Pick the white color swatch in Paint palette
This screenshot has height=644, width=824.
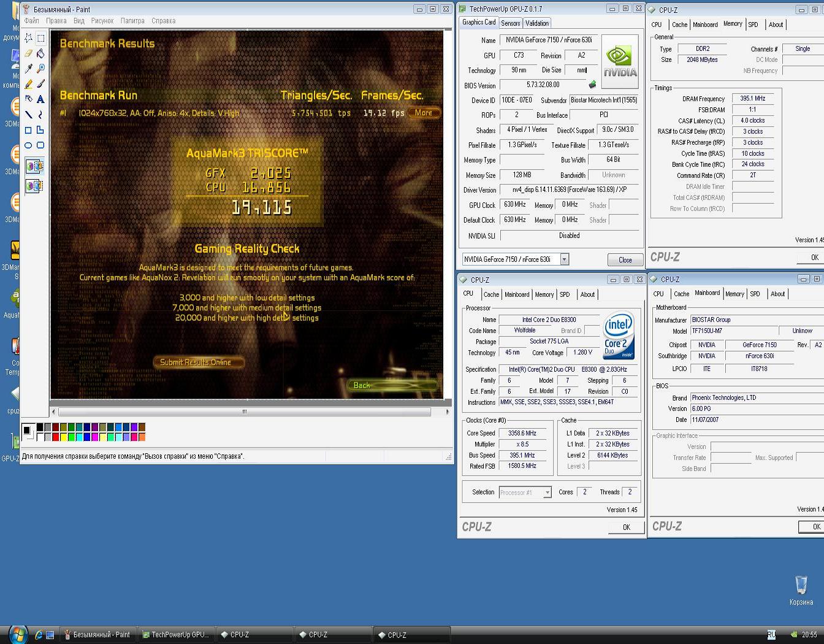click(39, 437)
